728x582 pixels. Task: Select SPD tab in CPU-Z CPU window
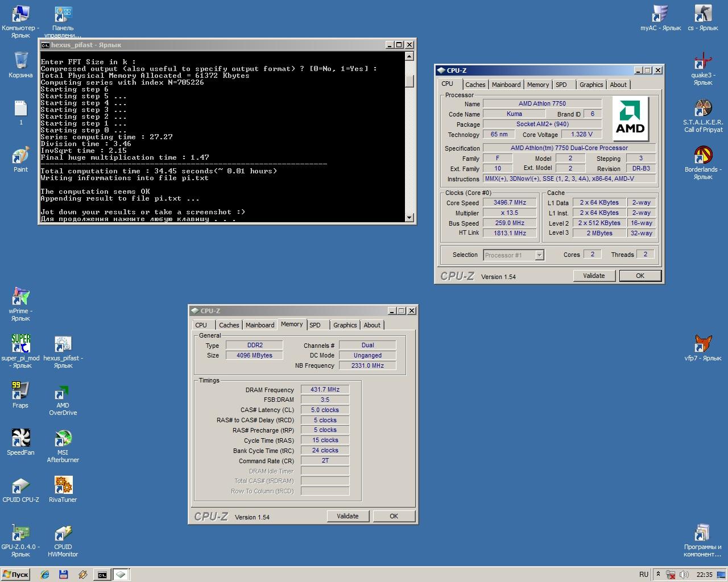(561, 85)
